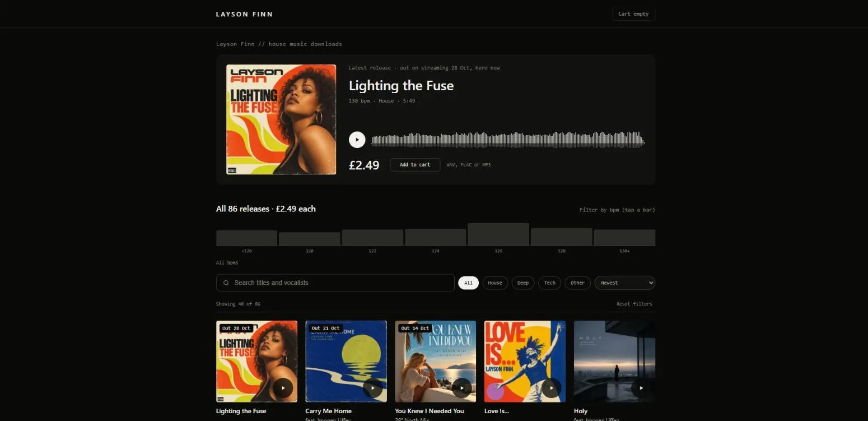868x421 pixels.
Task: Click the £2.49 featured price
Action: tap(364, 165)
